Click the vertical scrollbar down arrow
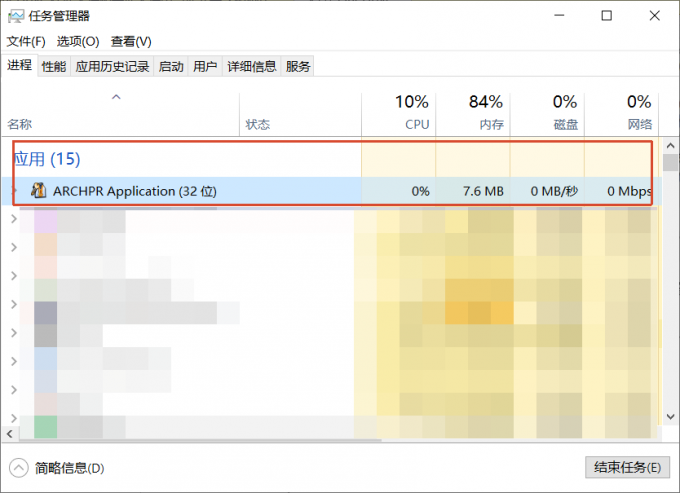 pos(670,417)
